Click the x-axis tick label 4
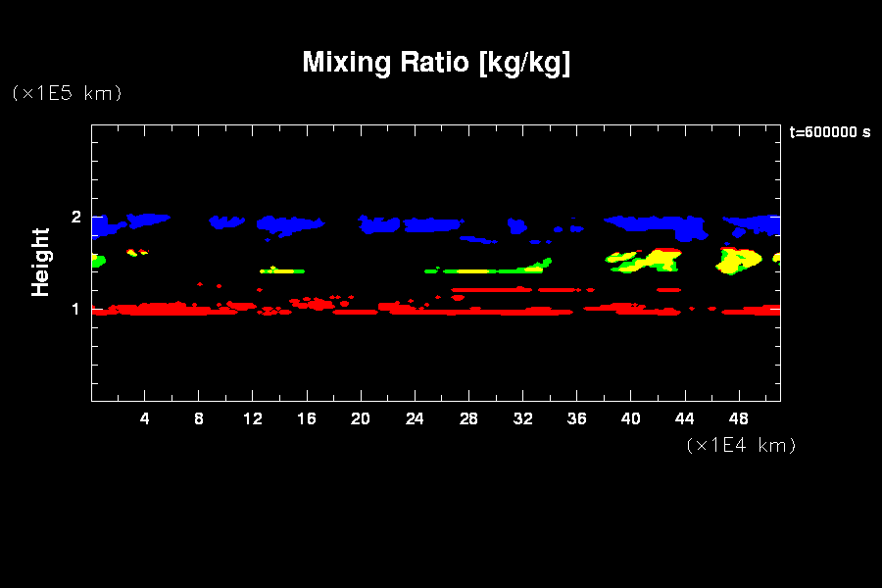Image resolution: width=882 pixels, height=588 pixels. [x=145, y=418]
